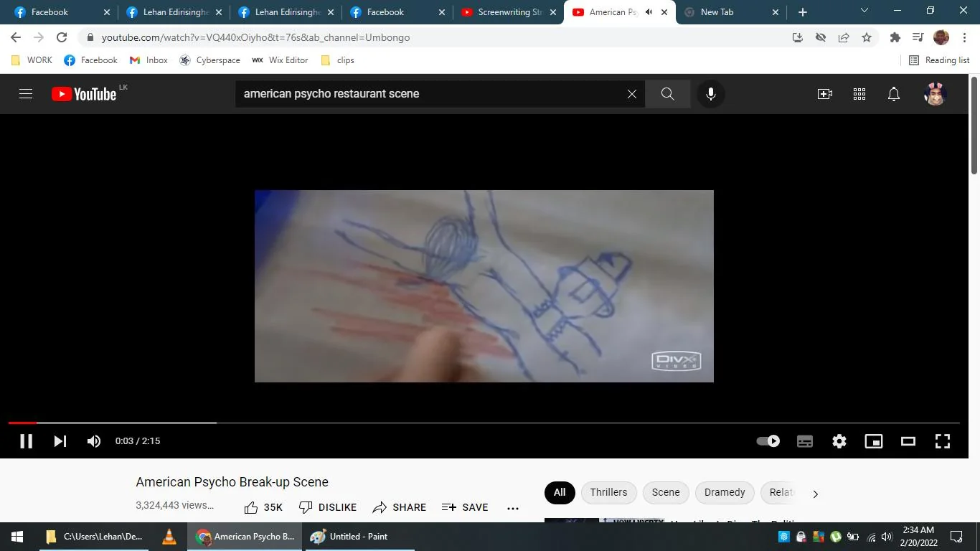The height and width of the screenshot is (551, 980).
Task: Open the Wix Editor bookmark
Action: coord(280,60)
